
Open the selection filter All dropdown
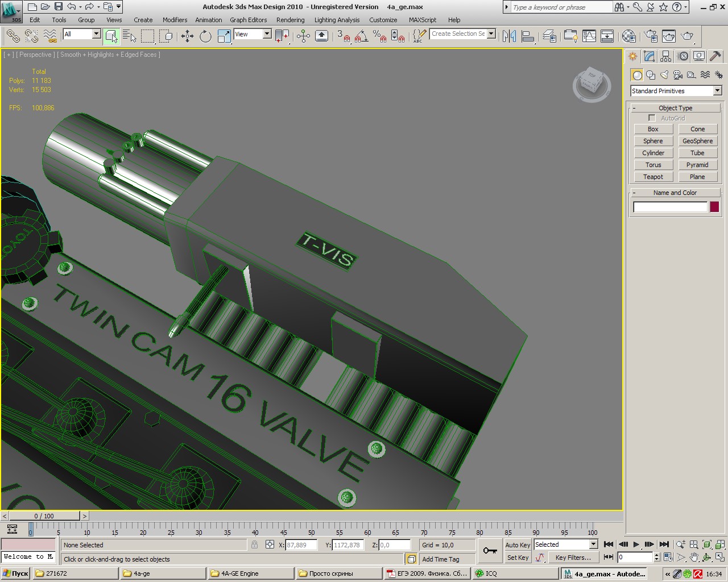pos(96,34)
